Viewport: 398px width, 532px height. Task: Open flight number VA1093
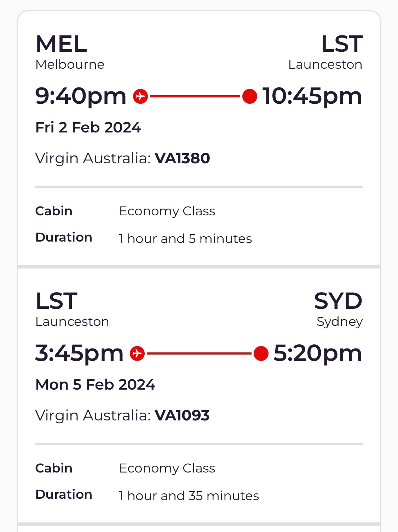(182, 415)
